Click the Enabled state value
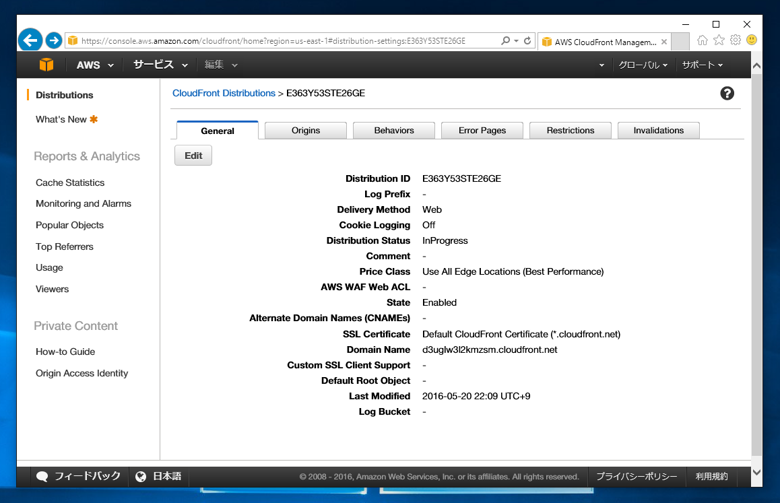Screen dimensions: 780x503 439,302
